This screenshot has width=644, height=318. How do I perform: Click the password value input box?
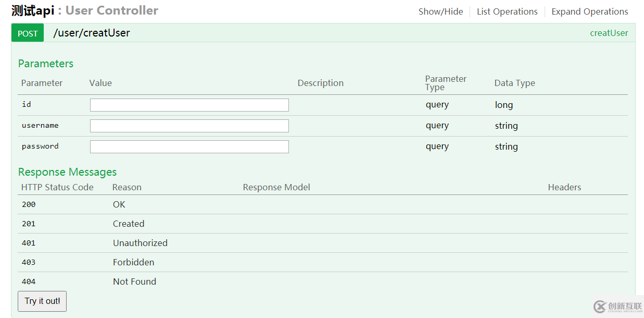(x=189, y=146)
